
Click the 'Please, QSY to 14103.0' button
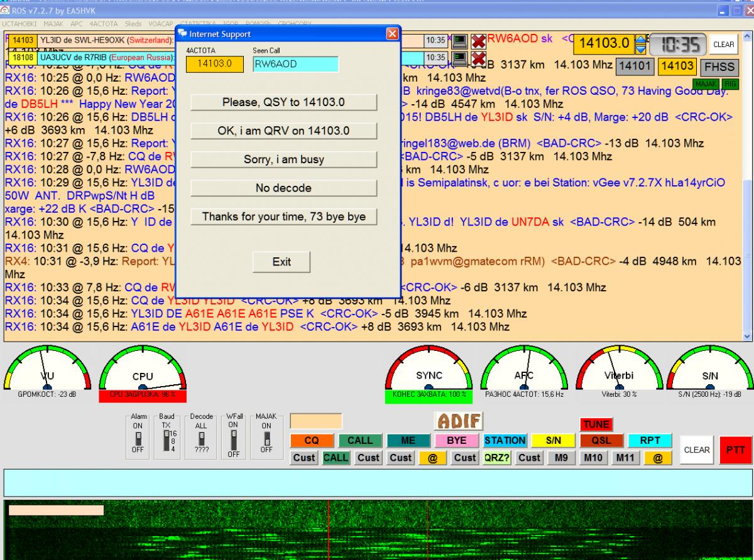283,102
